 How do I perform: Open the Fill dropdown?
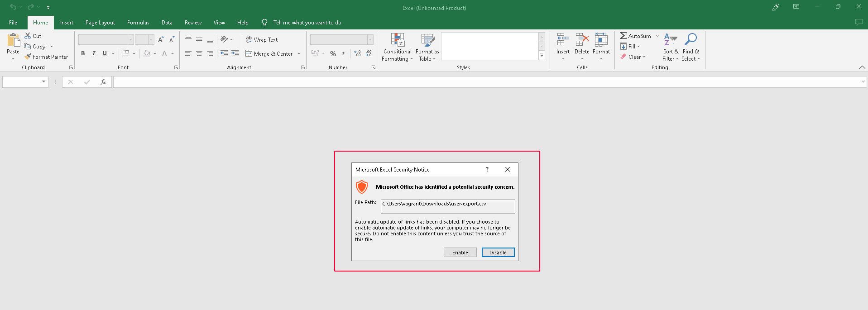(630, 46)
